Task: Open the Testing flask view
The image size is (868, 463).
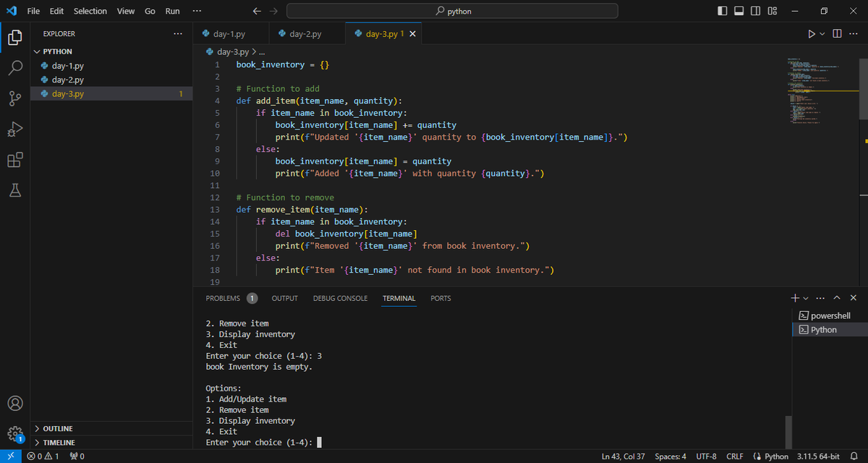Action: [x=14, y=190]
